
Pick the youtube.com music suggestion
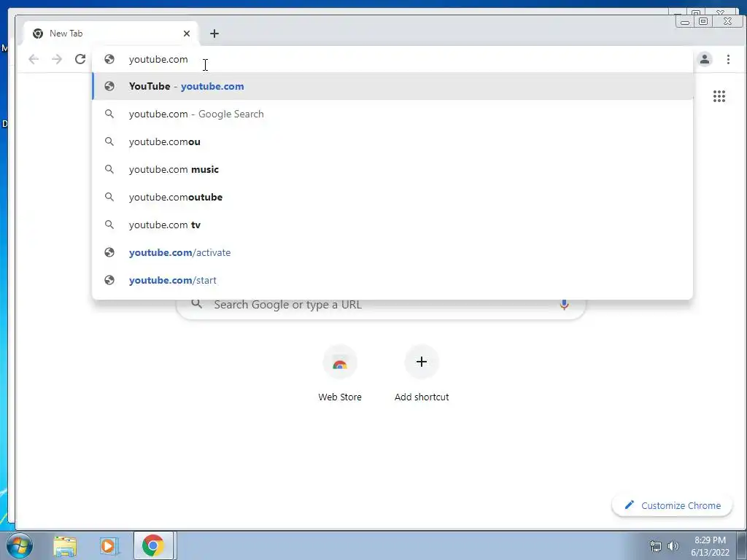[392, 169]
